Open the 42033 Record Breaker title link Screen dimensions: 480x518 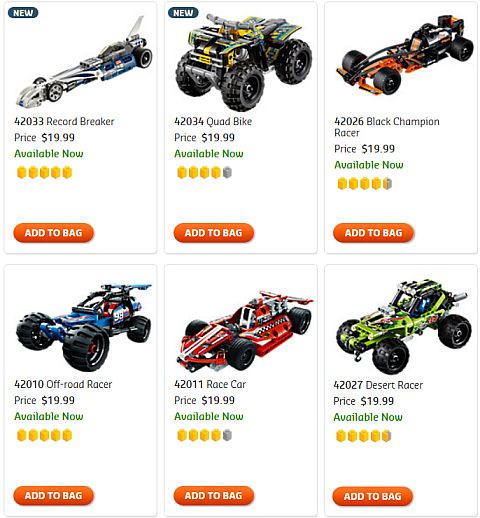coord(64,121)
